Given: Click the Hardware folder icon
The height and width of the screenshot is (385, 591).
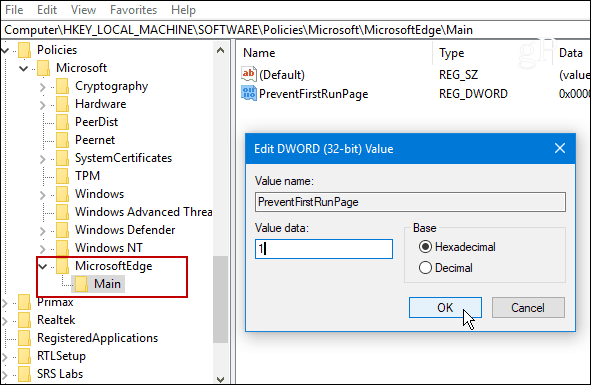Looking at the screenshot, I should click(x=62, y=104).
